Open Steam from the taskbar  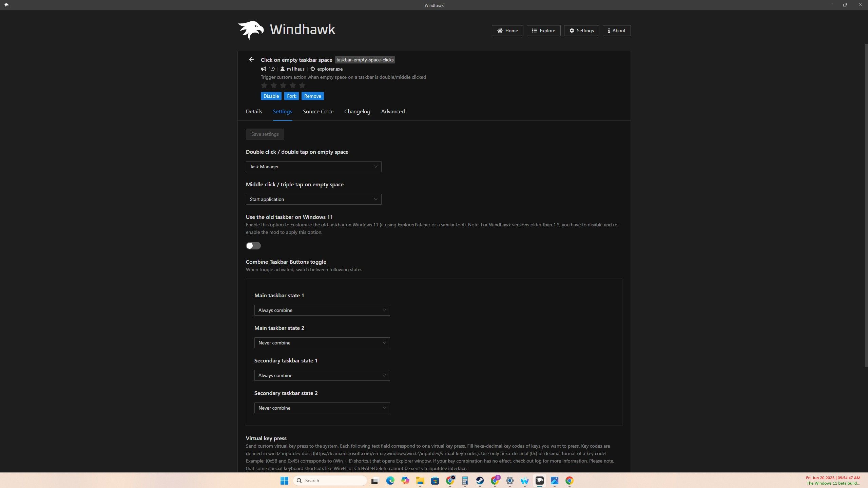pyautogui.click(x=480, y=481)
